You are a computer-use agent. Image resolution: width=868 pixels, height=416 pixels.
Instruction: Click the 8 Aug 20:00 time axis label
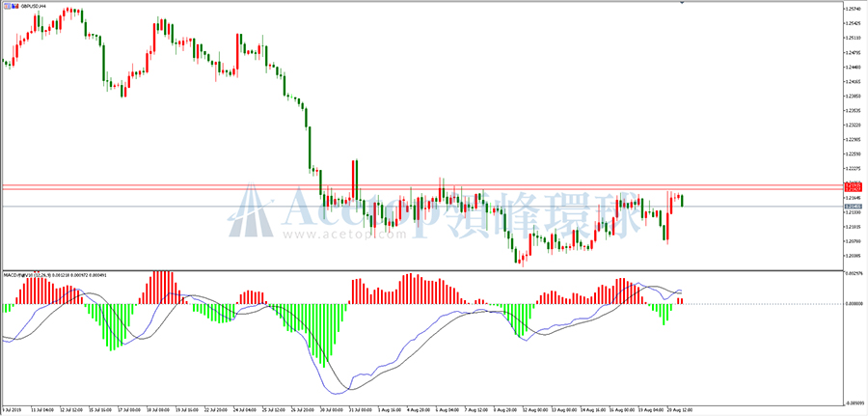[x=504, y=410]
